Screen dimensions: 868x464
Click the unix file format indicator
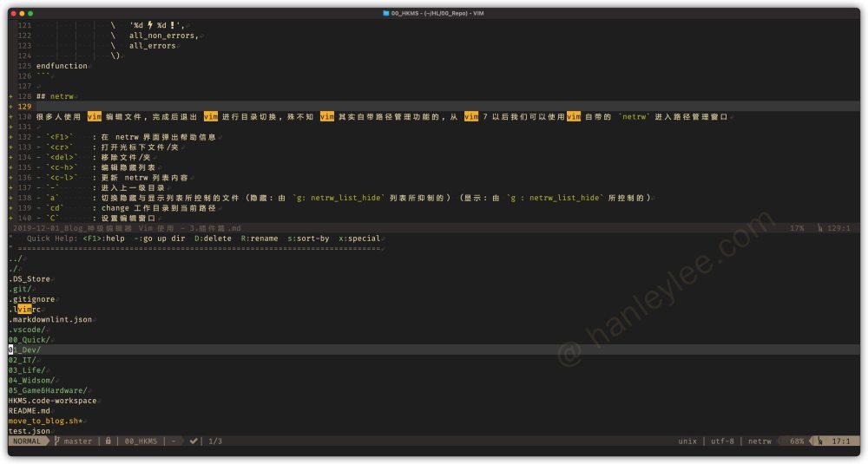pyautogui.click(x=687, y=441)
